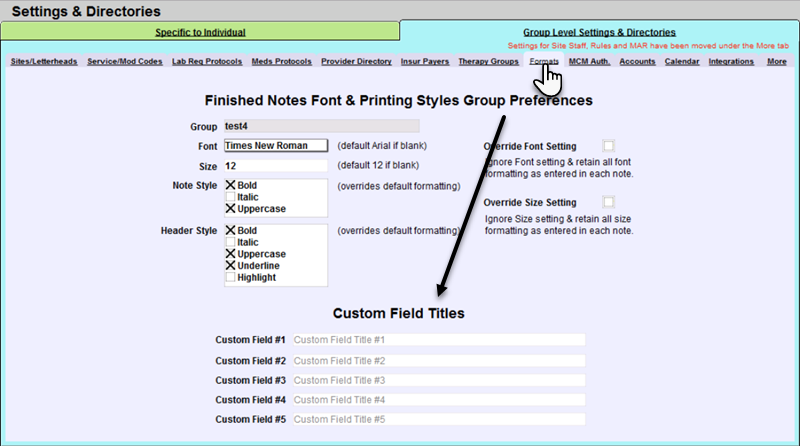Select the Provider Directory link
Image resolution: width=800 pixels, height=447 pixels.
(x=356, y=62)
